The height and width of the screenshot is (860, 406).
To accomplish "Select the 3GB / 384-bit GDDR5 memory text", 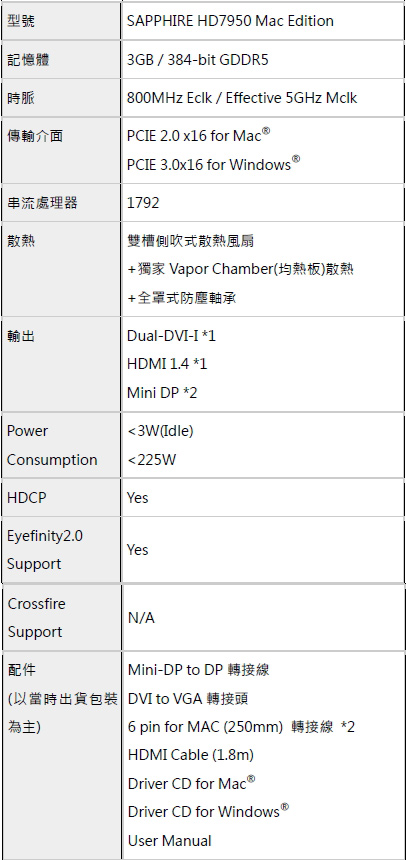I will tap(198, 59).
